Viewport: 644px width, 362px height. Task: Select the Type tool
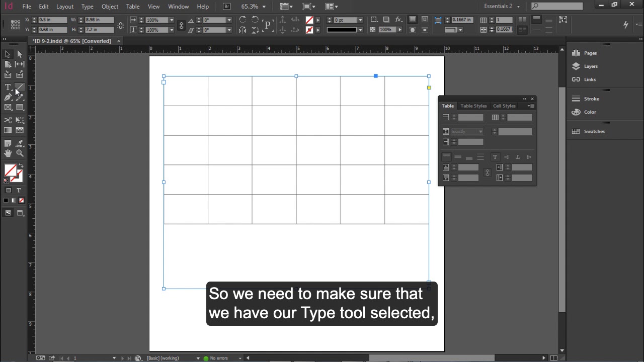8,87
